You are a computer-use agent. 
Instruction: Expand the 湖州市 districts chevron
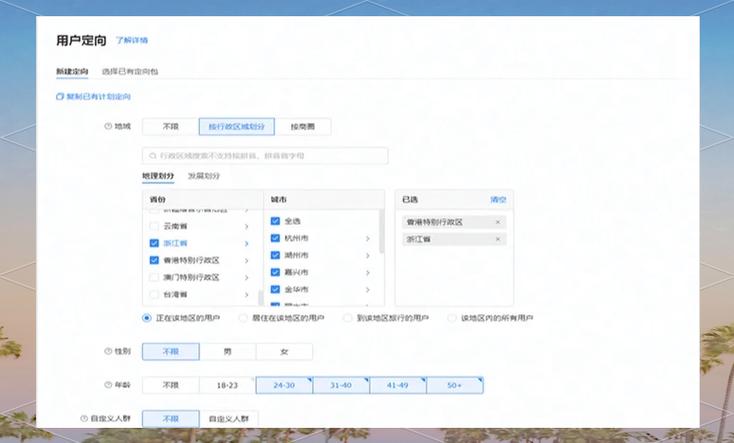pyautogui.click(x=368, y=256)
